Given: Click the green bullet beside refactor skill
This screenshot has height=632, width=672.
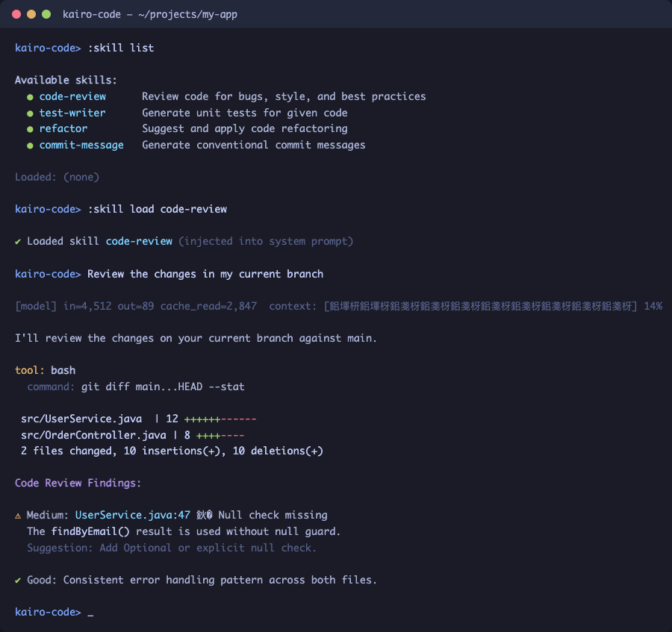Looking at the screenshot, I should click(30, 129).
